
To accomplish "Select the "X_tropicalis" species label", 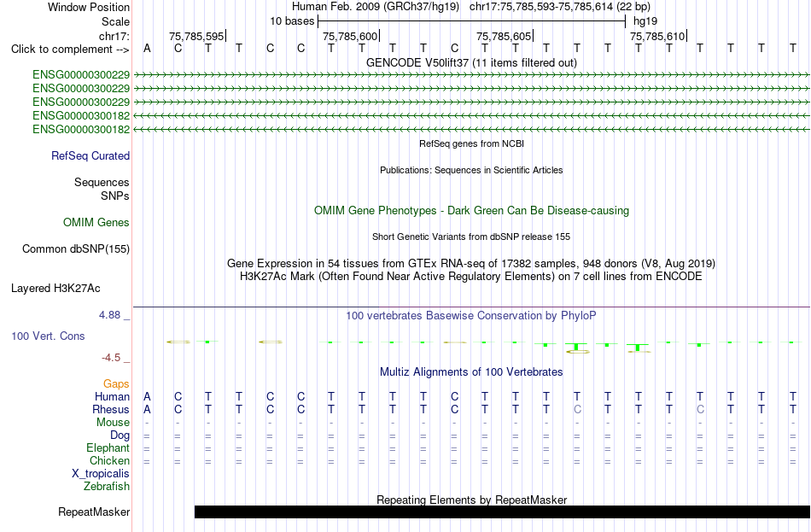I will click(101, 474).
